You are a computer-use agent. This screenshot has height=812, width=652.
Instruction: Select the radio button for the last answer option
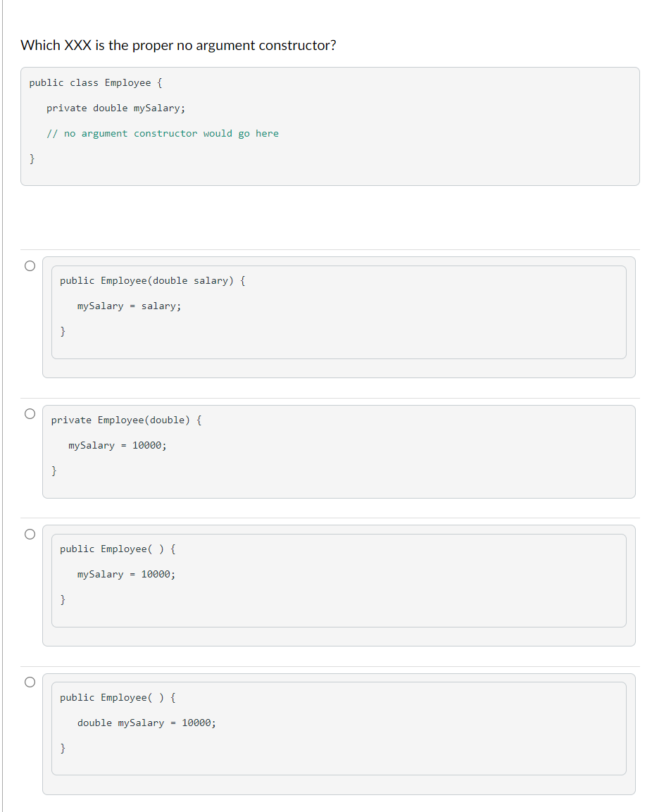pyautogui.click(x=30, y=682)
